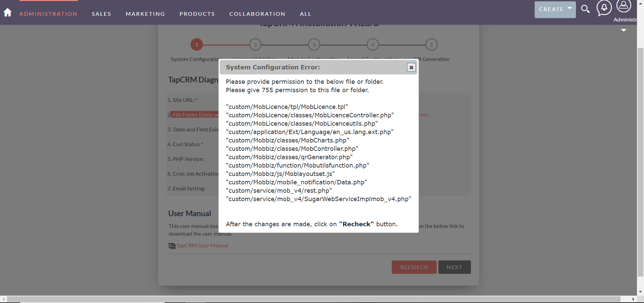This screenshot has width=644, height=303.
Task: Click the TapCRM User Manual file icon
Action: (172, 246)
